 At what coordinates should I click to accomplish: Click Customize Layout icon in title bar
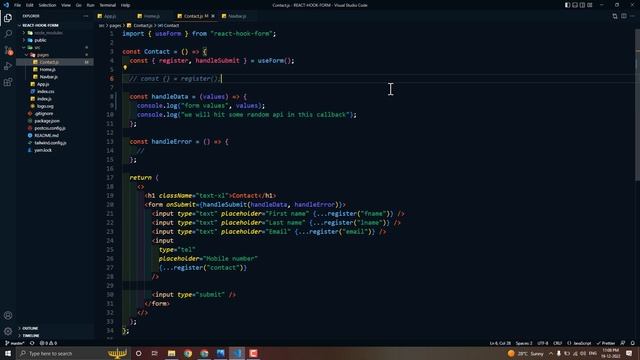pyautogui.click(x=590, y=5)
